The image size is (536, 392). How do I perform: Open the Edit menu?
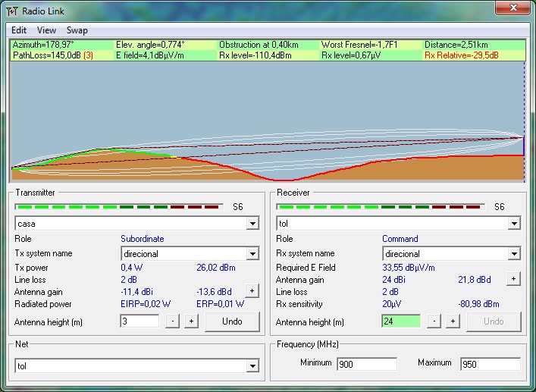tap(19, 30)
